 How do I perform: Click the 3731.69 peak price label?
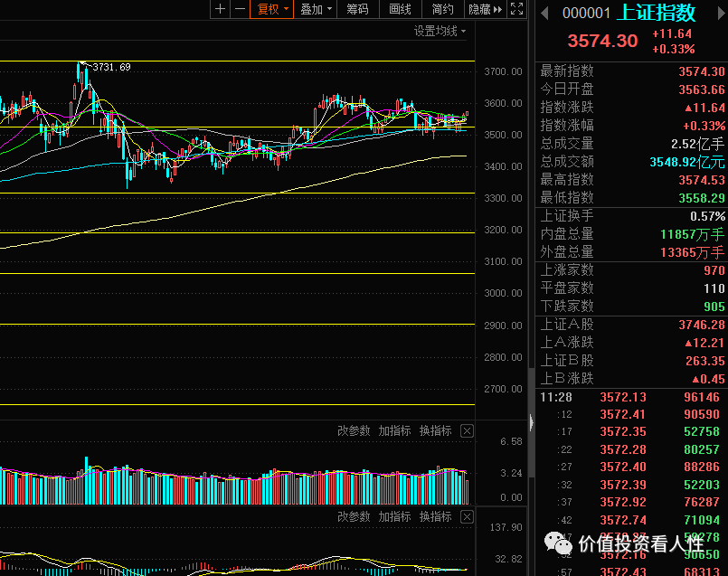coord(111,67)
